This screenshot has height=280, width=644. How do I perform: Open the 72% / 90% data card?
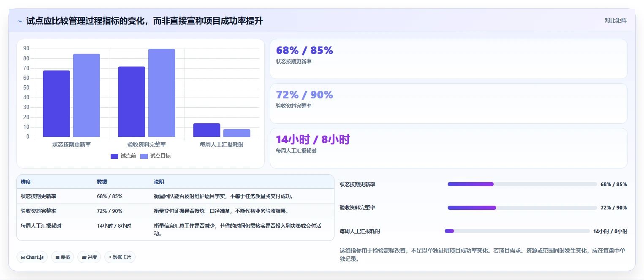tap(448, 103)
